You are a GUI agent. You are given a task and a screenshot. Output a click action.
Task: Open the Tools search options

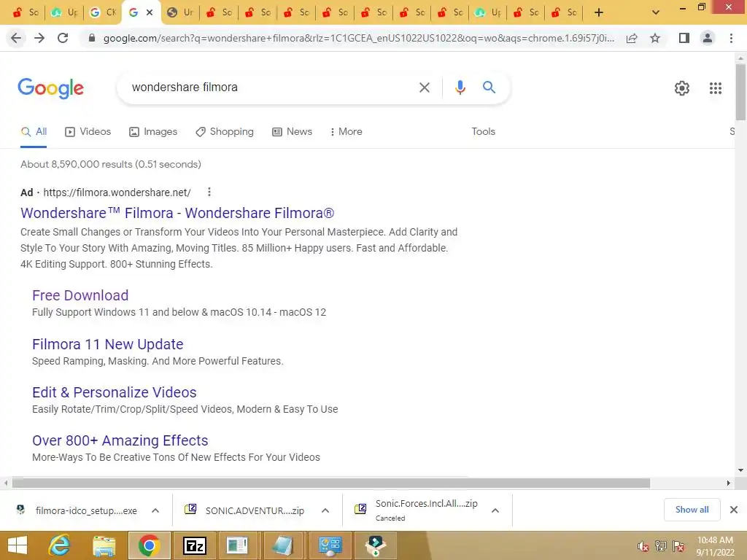(x=483, y=131)
